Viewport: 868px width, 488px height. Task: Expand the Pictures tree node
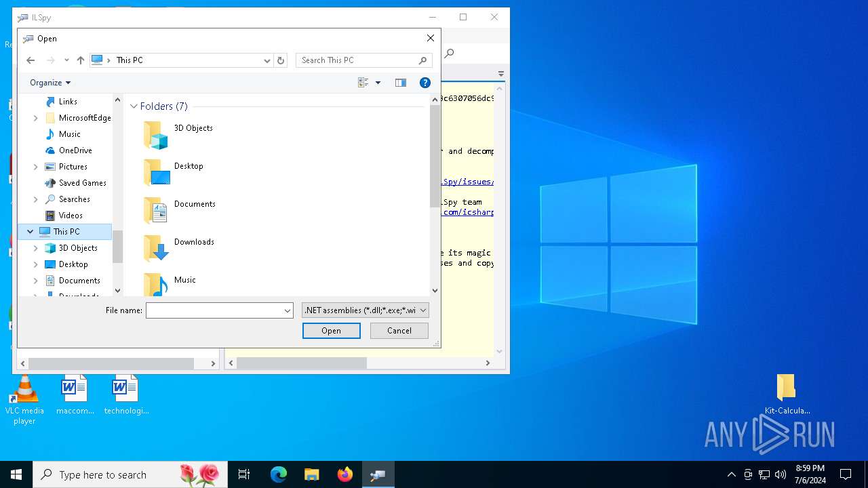click(36, 167)
